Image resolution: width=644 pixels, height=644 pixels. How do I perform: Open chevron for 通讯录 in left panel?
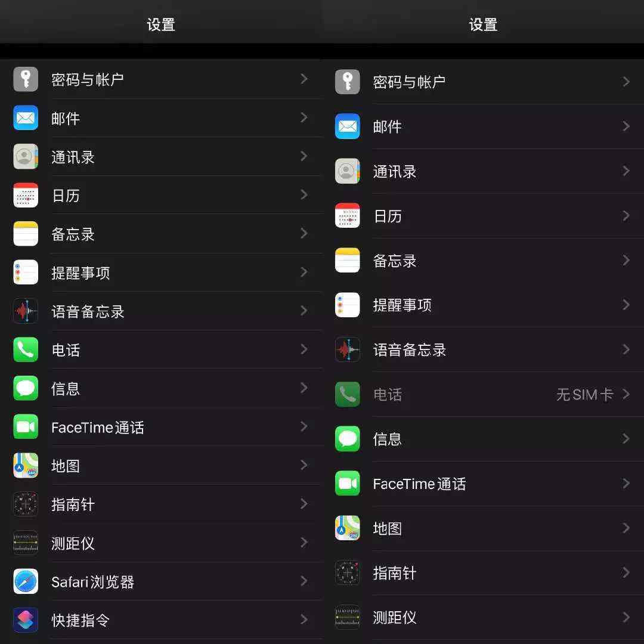[304, 156]
